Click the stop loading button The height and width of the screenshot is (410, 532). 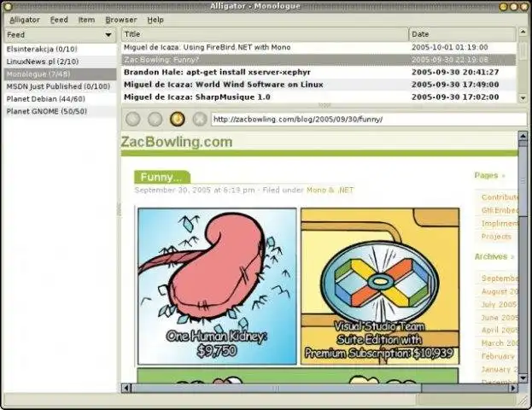[200, 119]
